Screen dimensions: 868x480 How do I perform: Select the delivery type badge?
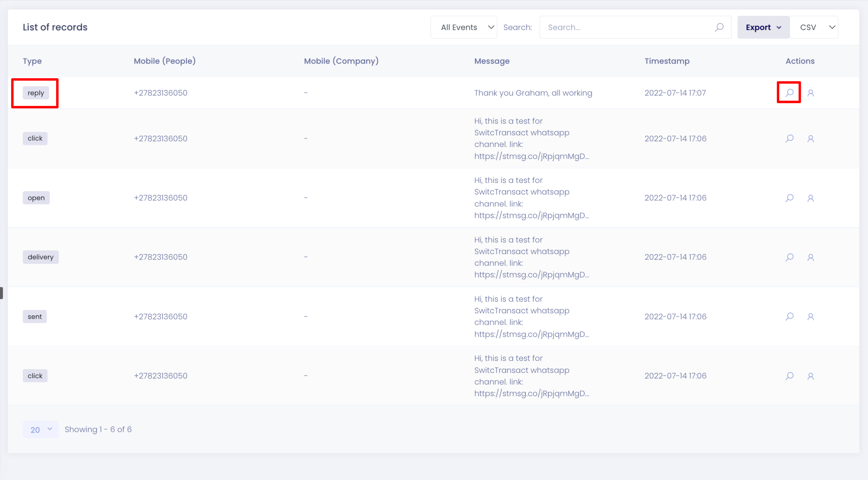(x=40, y=257)
